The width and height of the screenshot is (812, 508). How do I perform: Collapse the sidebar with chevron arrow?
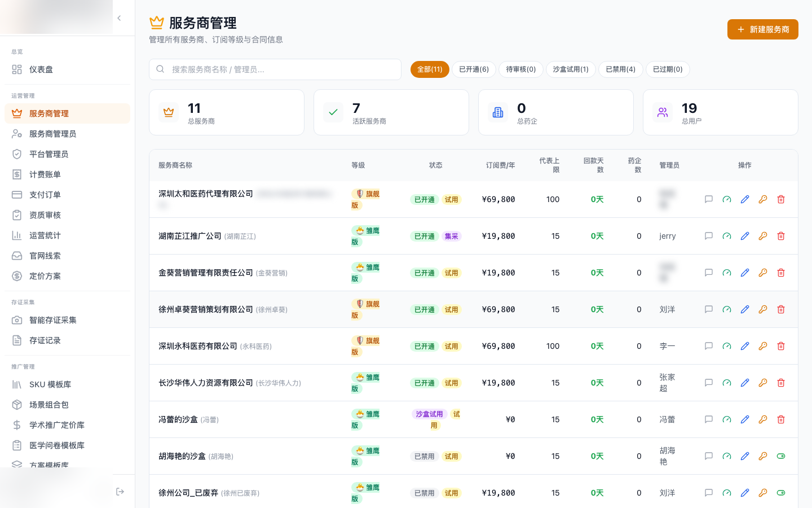(119, 18)
